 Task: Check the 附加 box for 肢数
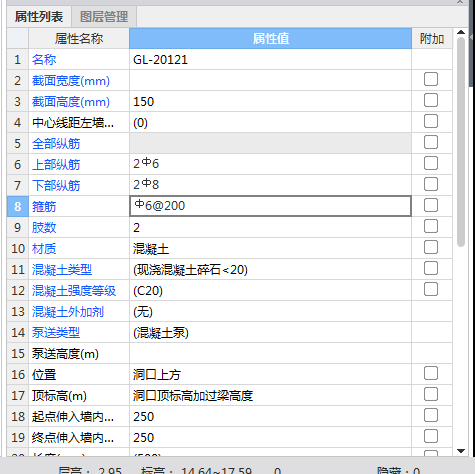pos(431,226)
